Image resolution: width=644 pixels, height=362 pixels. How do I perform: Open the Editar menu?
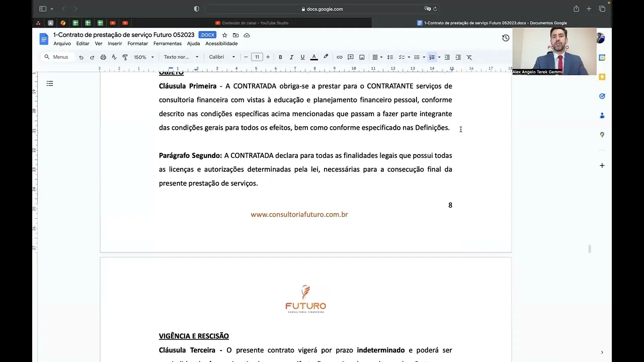click(83, 44)
